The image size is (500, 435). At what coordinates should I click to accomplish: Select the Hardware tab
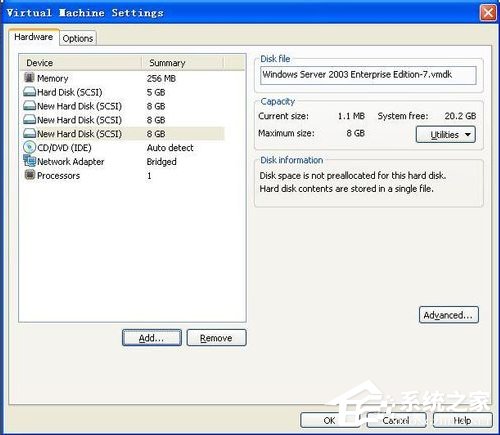[34, 37]
